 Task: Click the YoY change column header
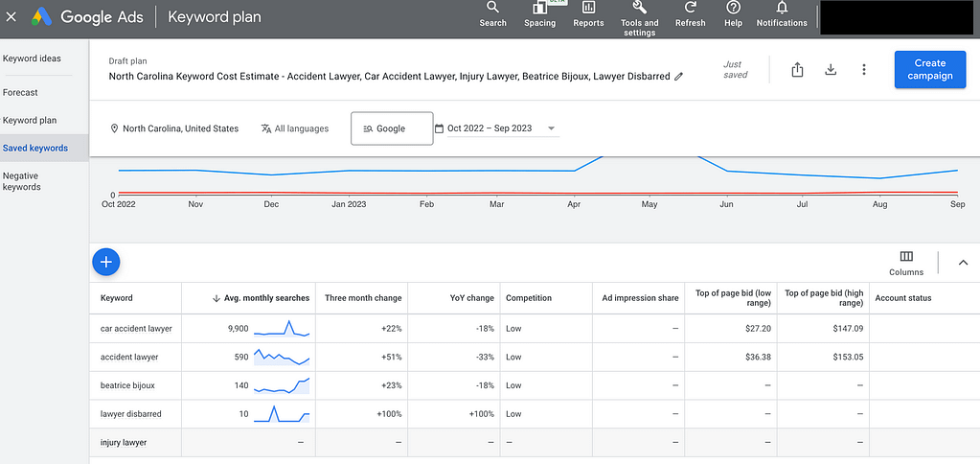472,298
